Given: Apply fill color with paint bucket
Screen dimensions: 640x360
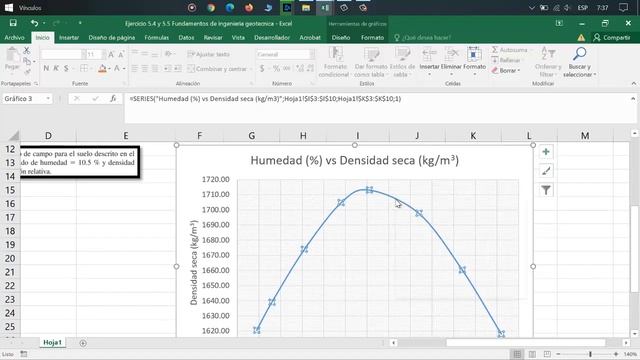Looking at the screenshot, I should click(x=102, y=68).
